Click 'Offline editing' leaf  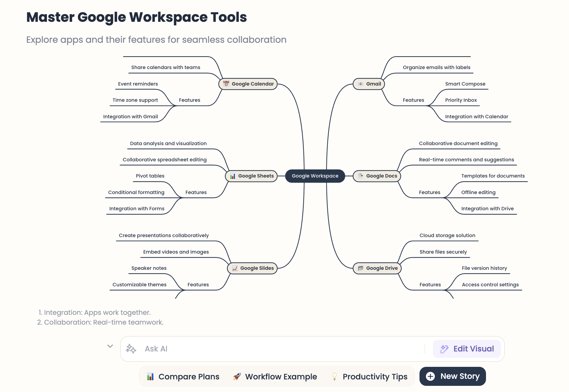[x=478, y=192]
